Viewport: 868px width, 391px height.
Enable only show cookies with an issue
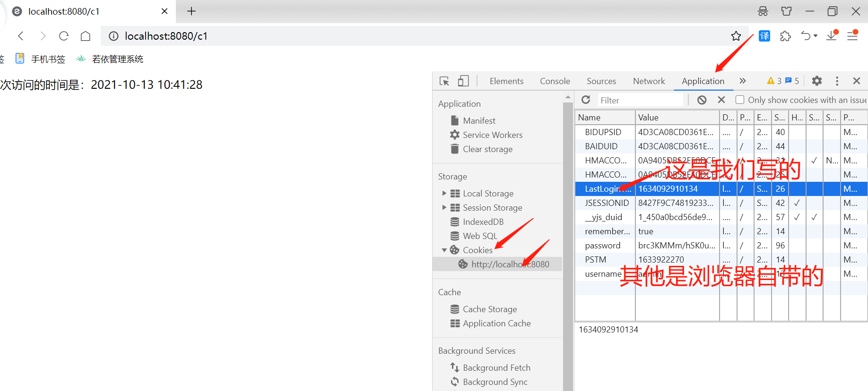point(740,100)
